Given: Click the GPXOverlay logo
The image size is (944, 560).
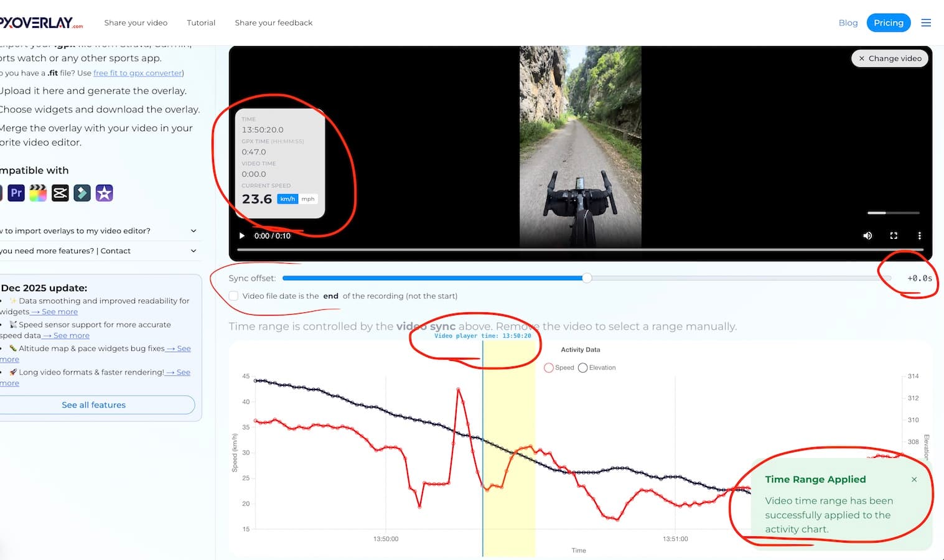Looking at the screenshot, I should click(40, 23).
